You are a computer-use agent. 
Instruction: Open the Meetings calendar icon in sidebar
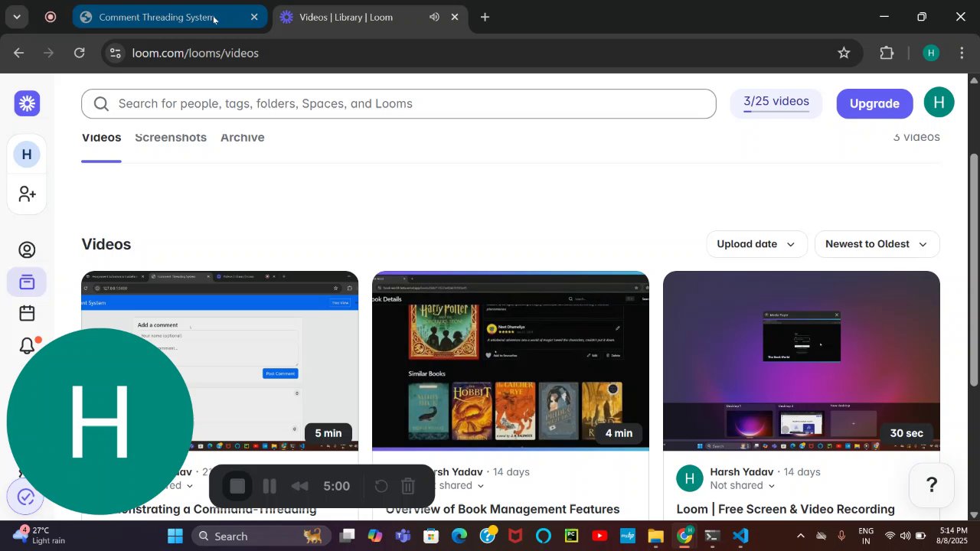point(27,314)
